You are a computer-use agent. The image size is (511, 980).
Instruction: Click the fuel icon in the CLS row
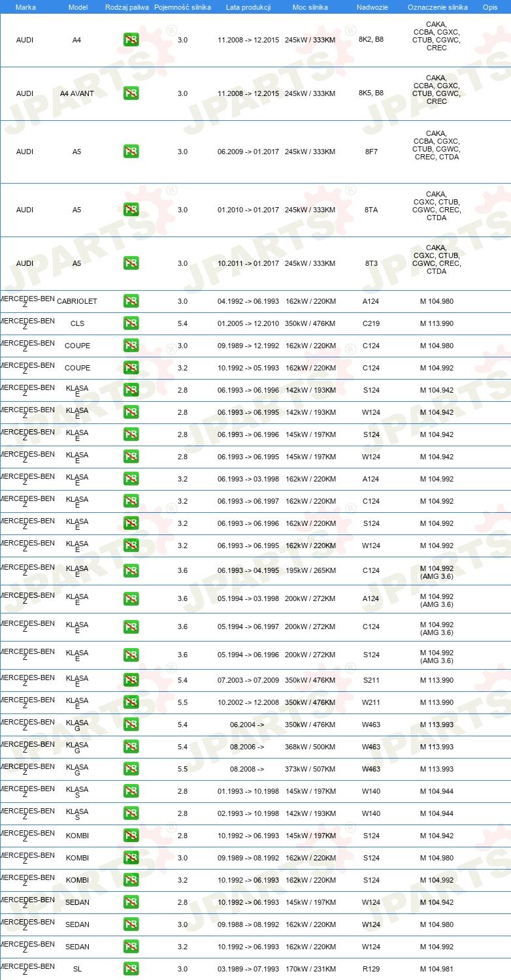[x=131, y=323]
